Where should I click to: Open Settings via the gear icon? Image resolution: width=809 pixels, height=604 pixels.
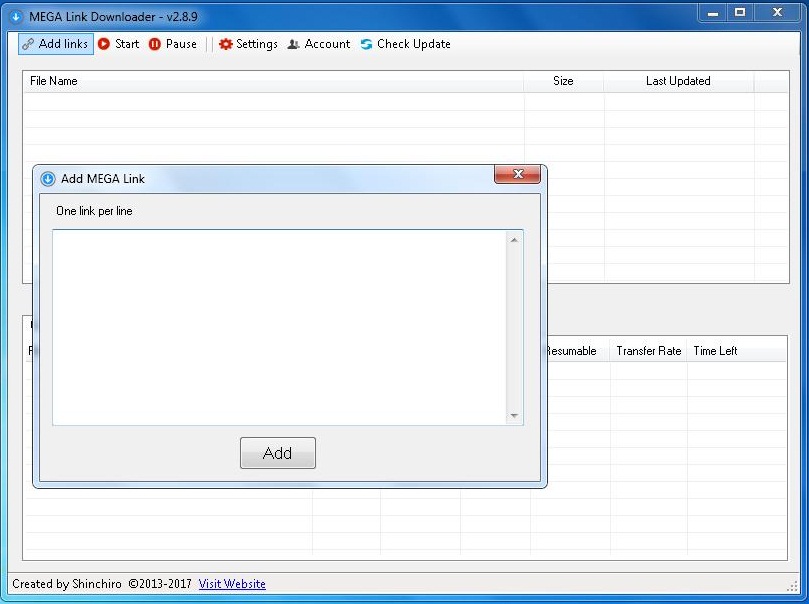[225, 44]
